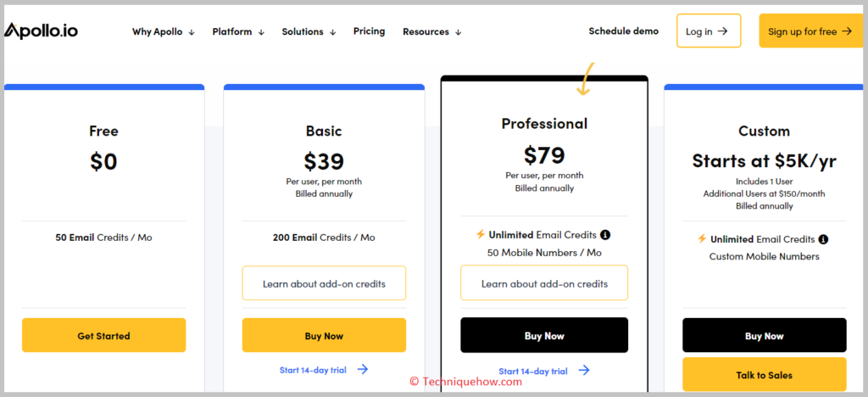Expand the Why Apollo dropdown menu

point(164,31)
